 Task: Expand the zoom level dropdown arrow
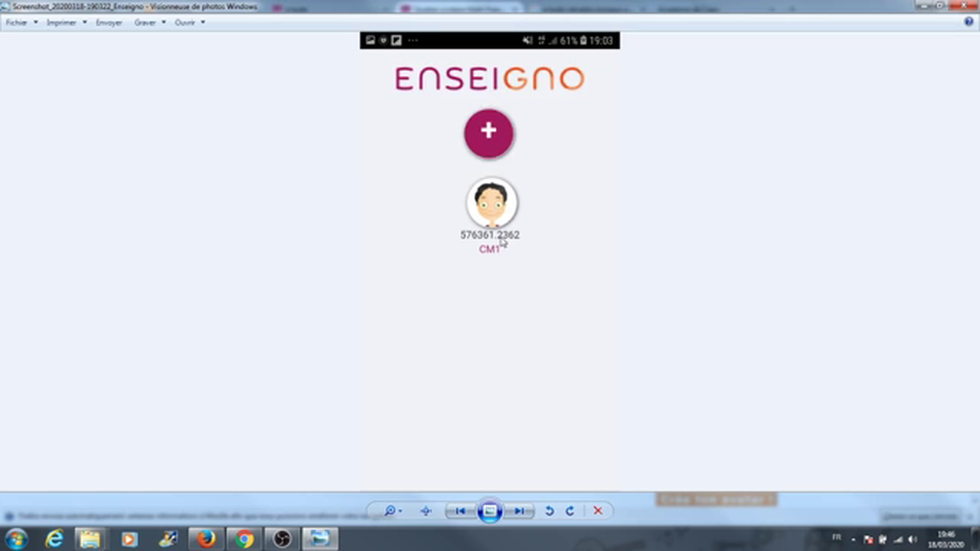pos(400,510)
